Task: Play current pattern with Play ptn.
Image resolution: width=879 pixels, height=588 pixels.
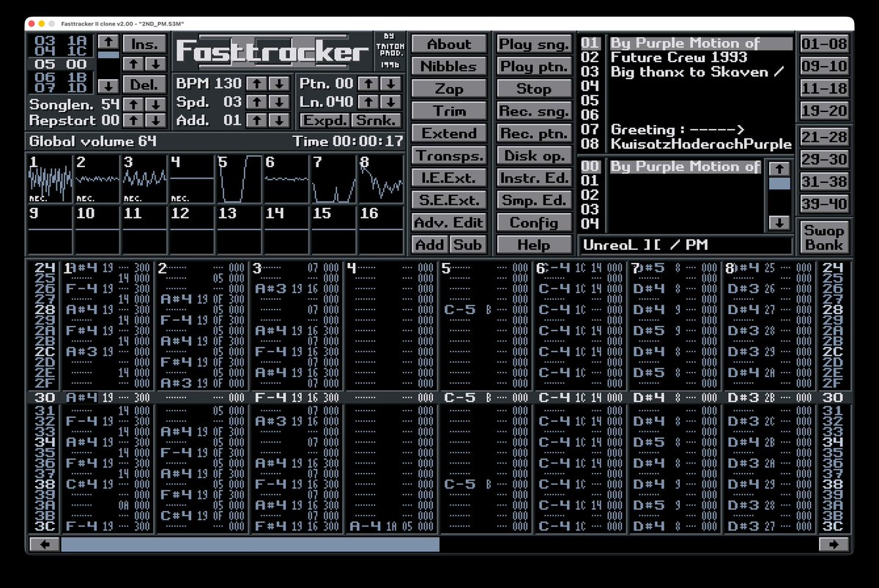Action: click(534, 67)
